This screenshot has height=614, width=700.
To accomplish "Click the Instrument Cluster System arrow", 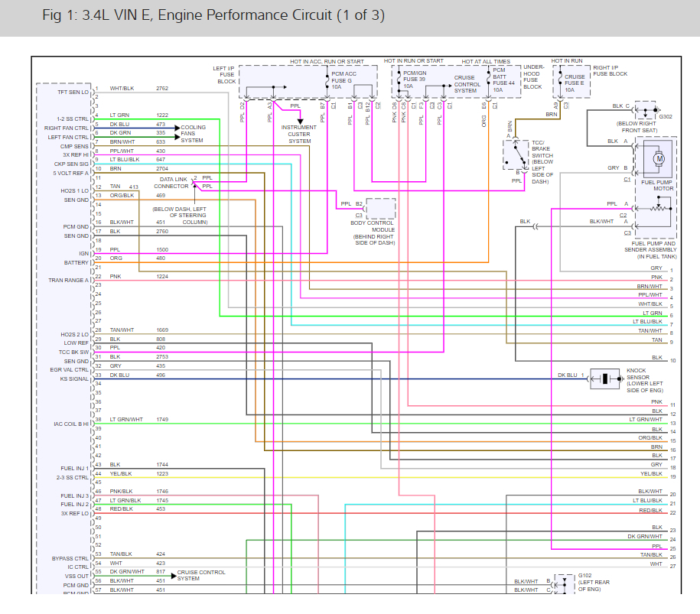I will tap(300, 121).
